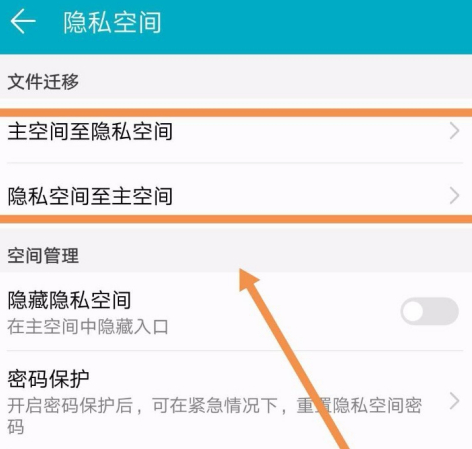Tap the orange arrow annotation head

[x=248, y=280]
